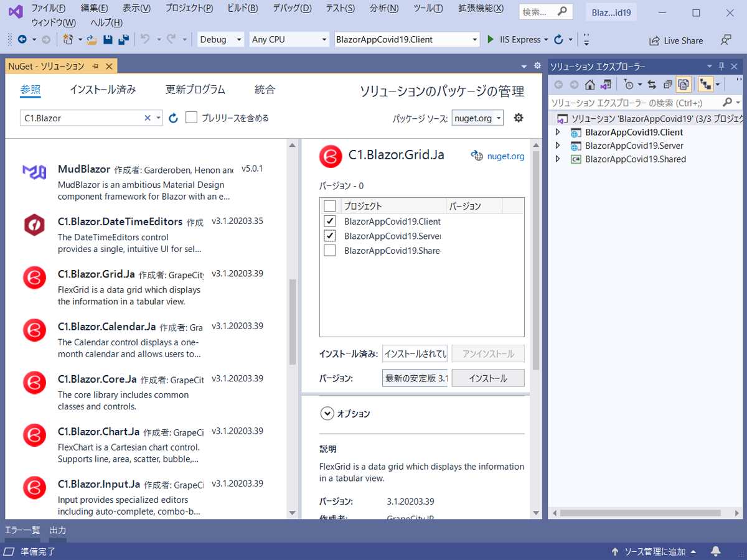
Task: Switch views icon in Solution Explorer
Action: coord(605,85)
